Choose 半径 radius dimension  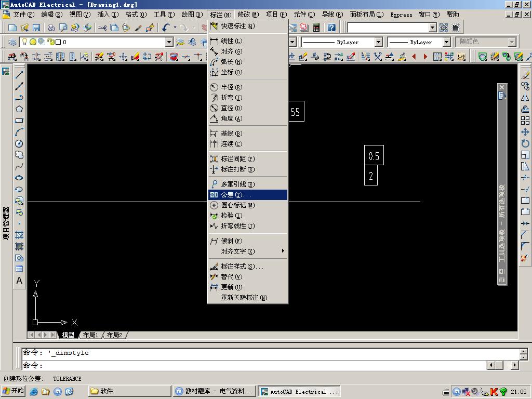click(x=247, y=87)
